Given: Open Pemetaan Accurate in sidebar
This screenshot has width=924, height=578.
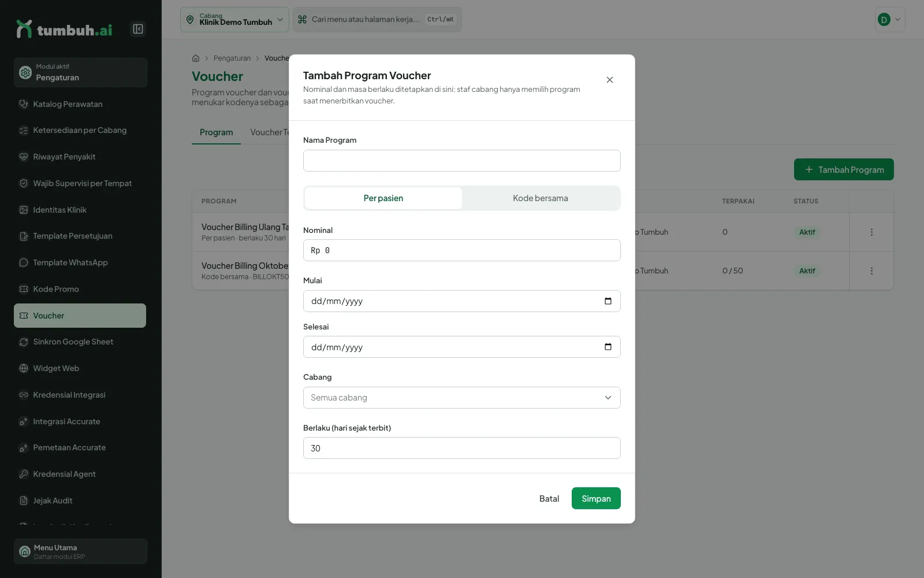Looking at the screenshot, I should pos(80,447).
